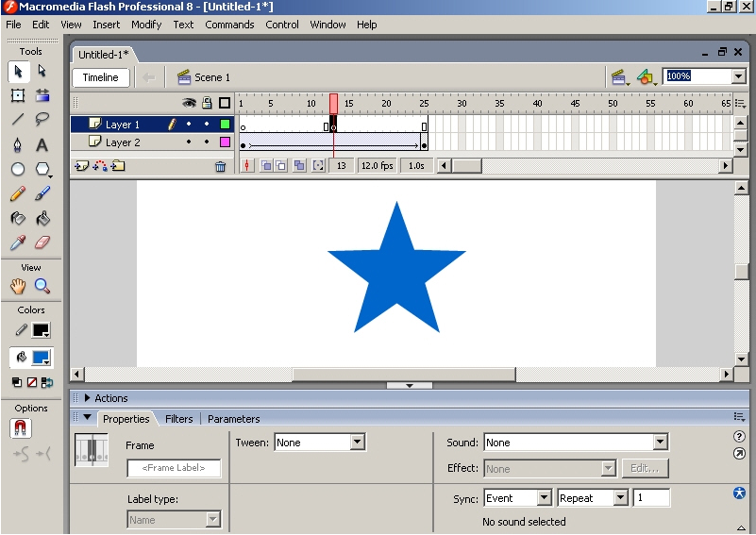Click the Center Frame button
The height and width of the screenshot is (535, 756).
(x=247, y=166)
